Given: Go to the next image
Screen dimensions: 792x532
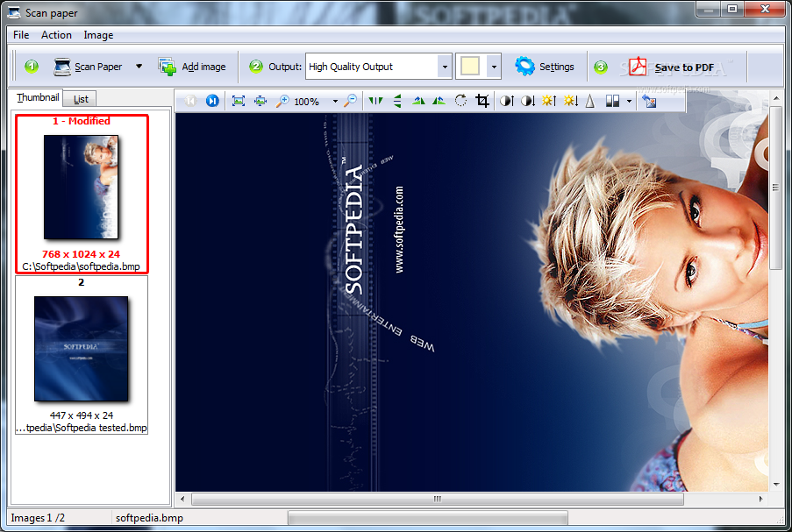Looking at the screenshot, I should click(212, 101).
